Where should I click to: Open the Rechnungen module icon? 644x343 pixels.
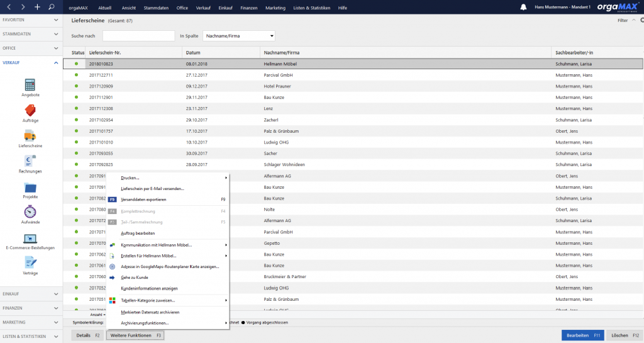30,161
